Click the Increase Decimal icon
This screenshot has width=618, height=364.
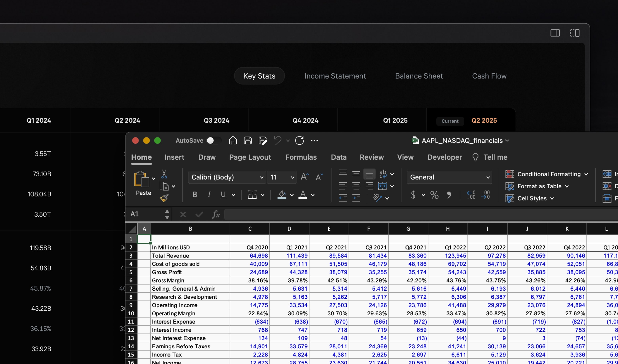pyautogui.click(x=471, y=195)
